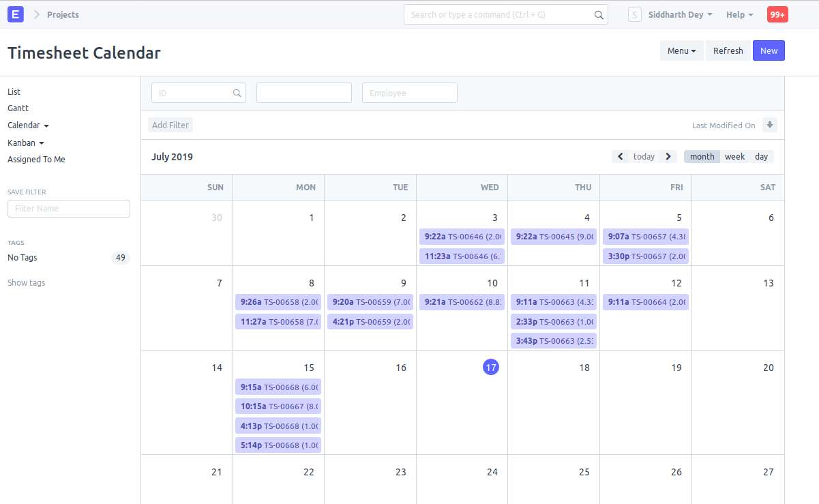
Task: Click the Add Filter button
Action: (x=170, y=125)
